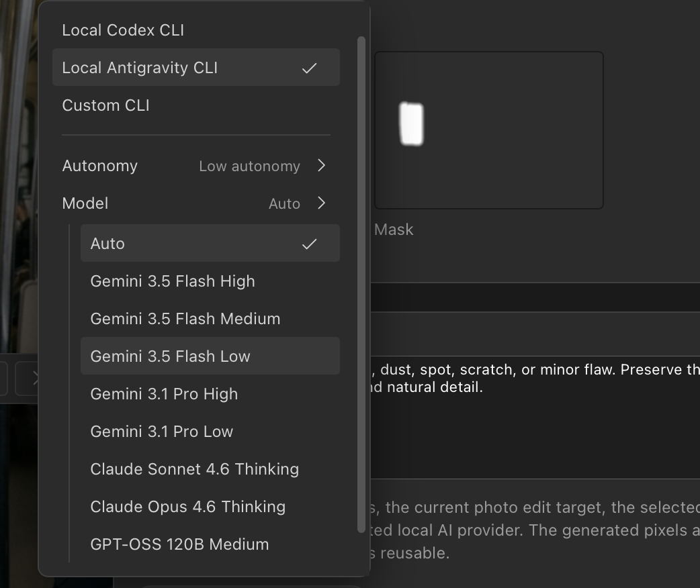Click checkmark beside Local Antigravity CLI
This screenshot has height=588, width=700.
(x=310, y=68)
